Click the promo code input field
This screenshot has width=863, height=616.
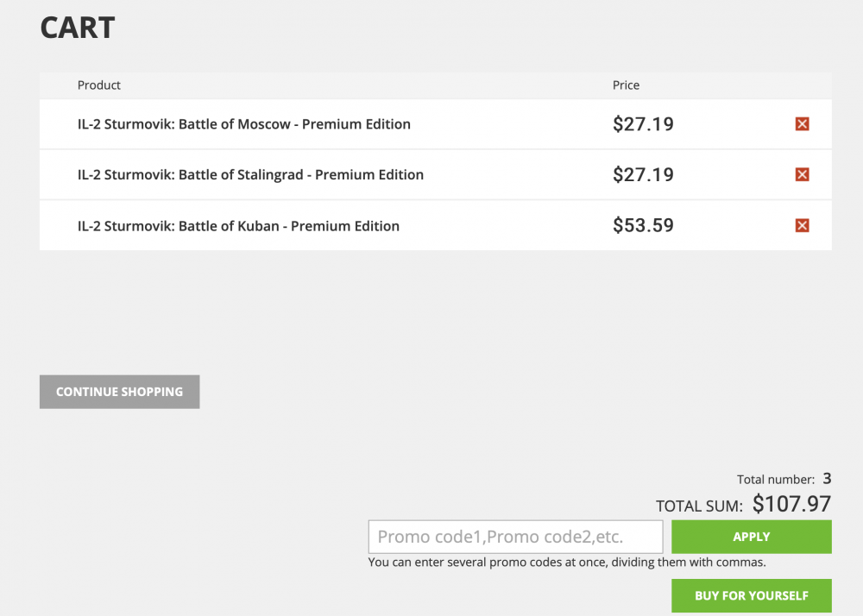(515, 536)
